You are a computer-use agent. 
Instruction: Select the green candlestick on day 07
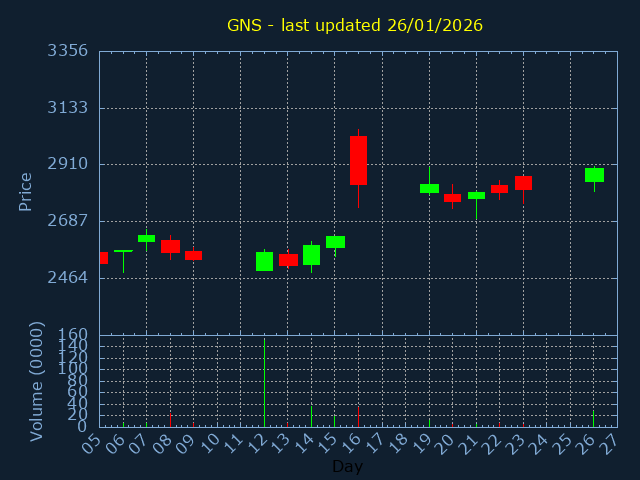point(146,238)
